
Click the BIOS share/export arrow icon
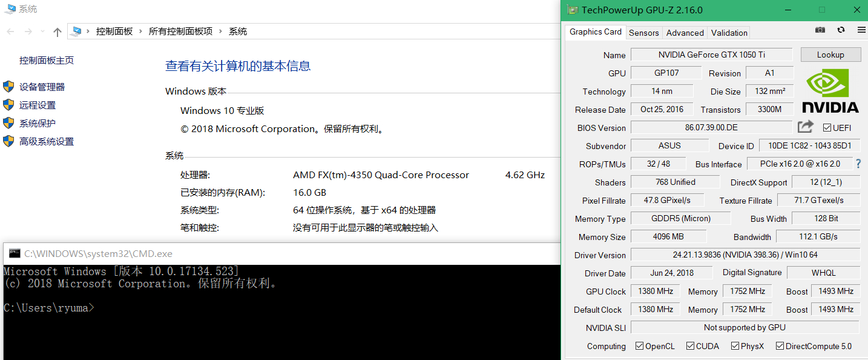pyautogui.click(x=805, y=127)
